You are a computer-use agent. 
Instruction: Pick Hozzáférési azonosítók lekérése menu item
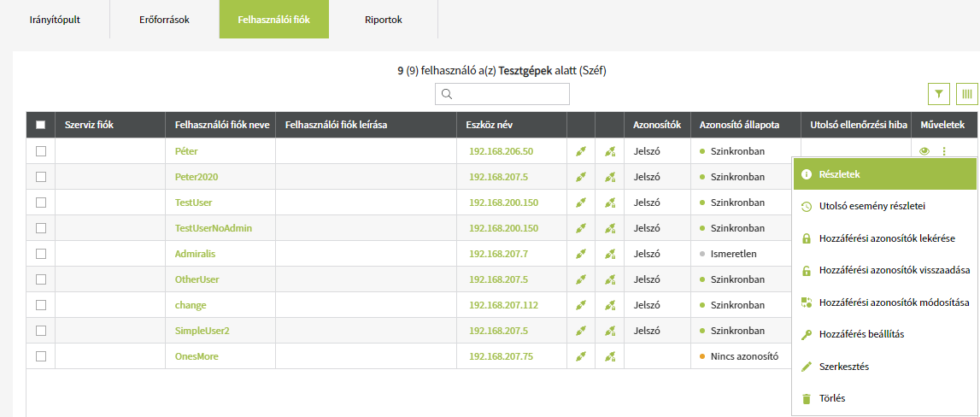886,238
